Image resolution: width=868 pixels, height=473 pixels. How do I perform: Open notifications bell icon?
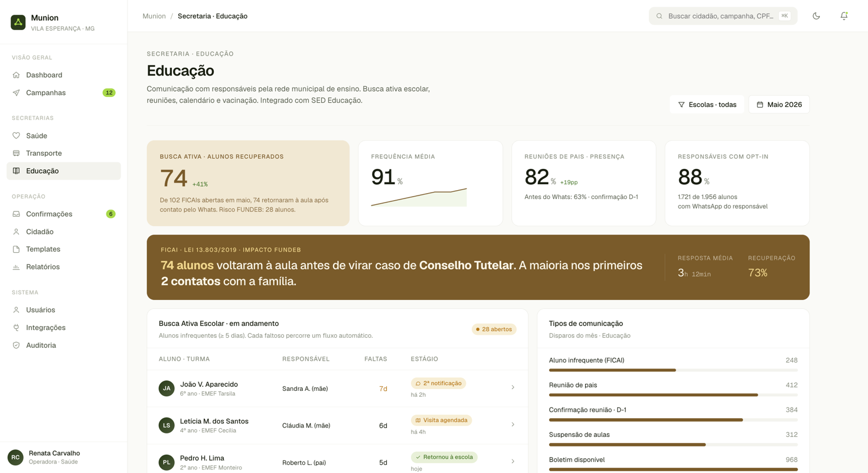(844, 16)
